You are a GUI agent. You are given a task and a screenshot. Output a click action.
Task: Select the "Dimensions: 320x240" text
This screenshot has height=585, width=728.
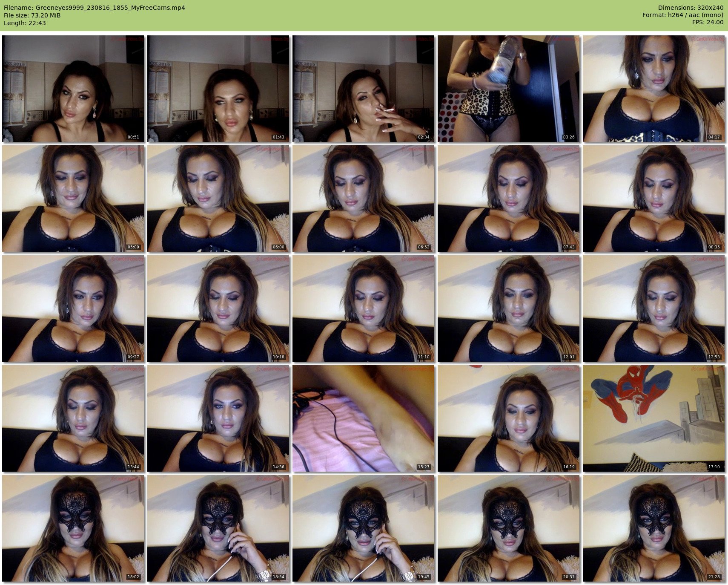click(x=691, y=8)
